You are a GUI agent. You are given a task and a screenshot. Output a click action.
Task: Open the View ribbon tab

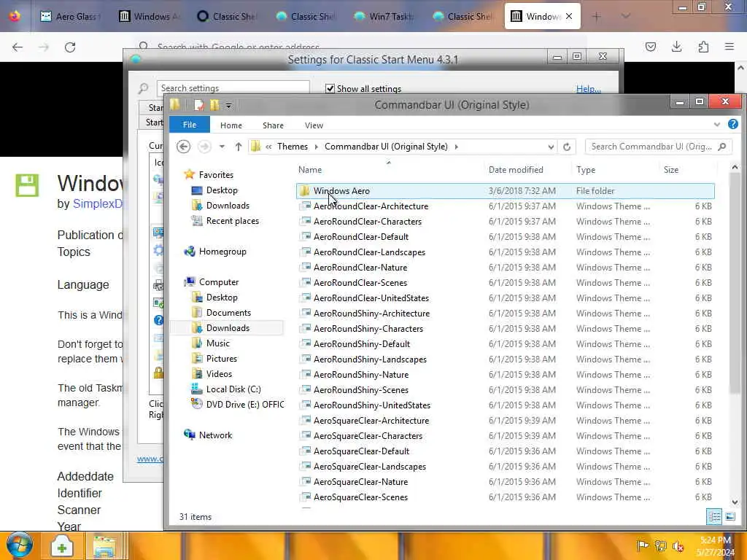point(314,125)
